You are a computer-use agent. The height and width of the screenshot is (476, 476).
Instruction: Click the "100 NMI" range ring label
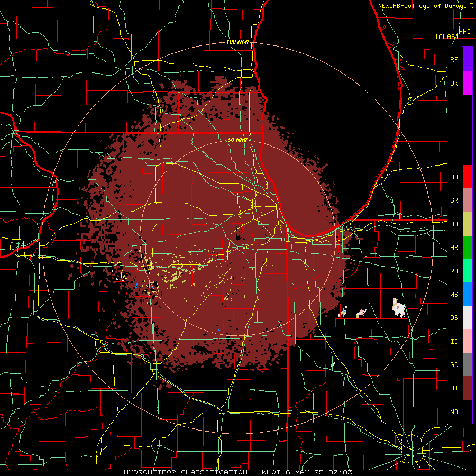pyautogui.click(x=237, y=42)
